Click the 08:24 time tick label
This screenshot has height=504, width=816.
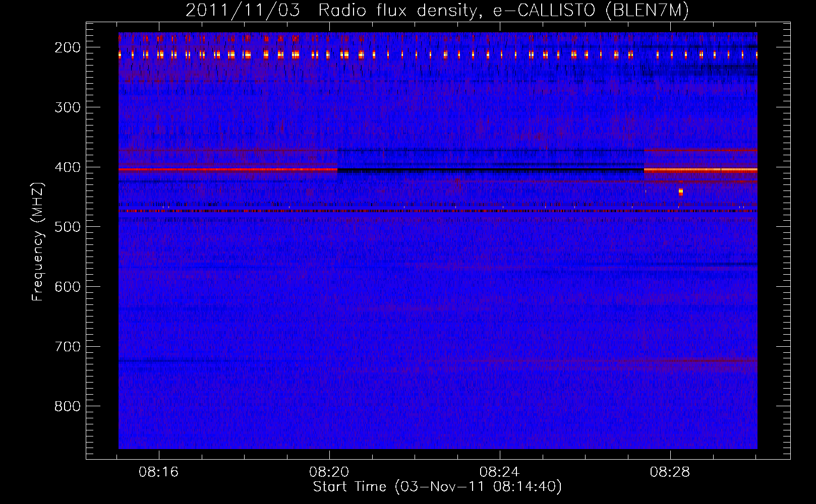click(499, 472)
